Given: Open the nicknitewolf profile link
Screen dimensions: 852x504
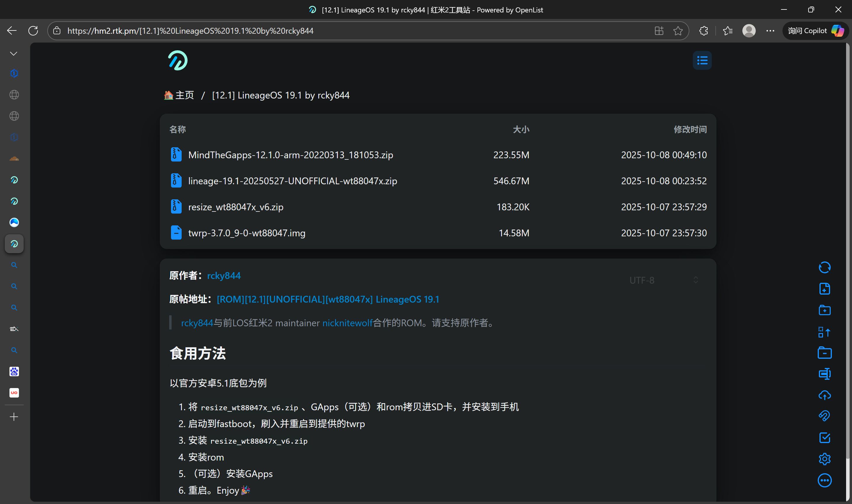Looking at the screenshot, I should click(347, 323).
